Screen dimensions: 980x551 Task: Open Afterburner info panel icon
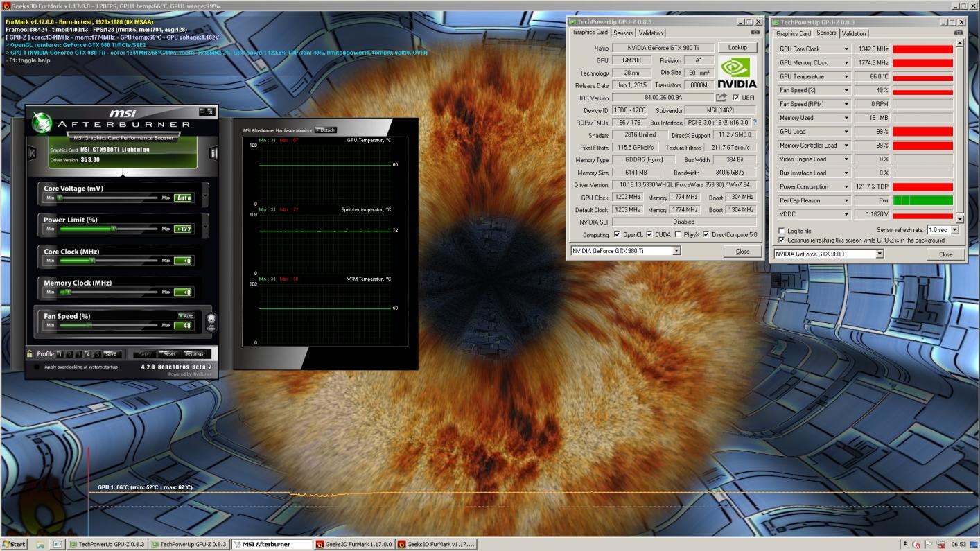[x=213, y=153]
